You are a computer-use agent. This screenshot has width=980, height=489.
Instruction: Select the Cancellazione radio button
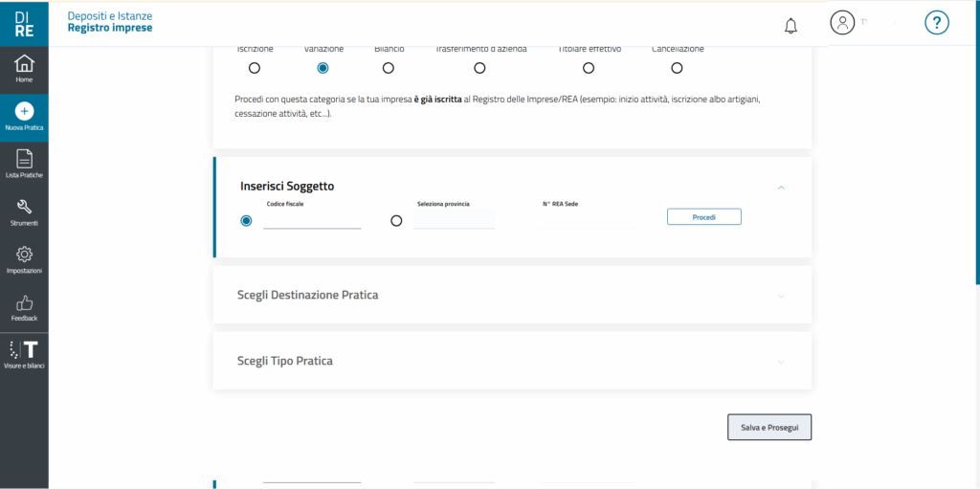677,68
